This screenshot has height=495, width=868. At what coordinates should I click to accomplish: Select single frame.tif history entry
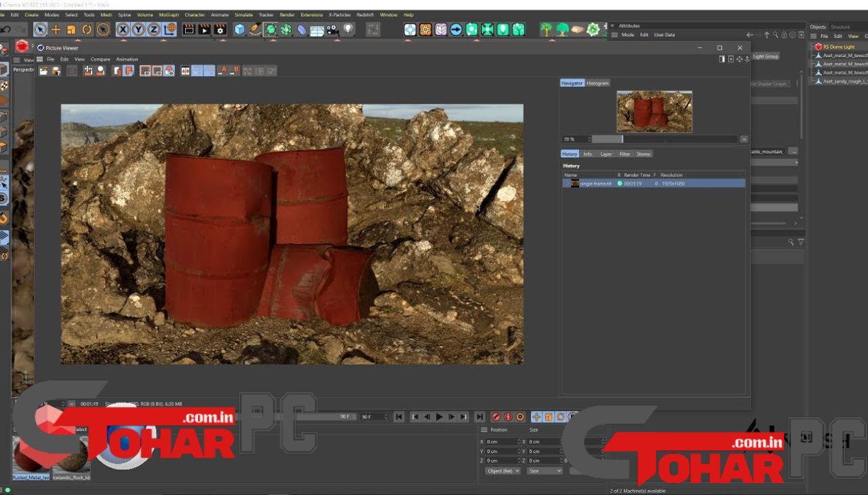coord(654,184)
